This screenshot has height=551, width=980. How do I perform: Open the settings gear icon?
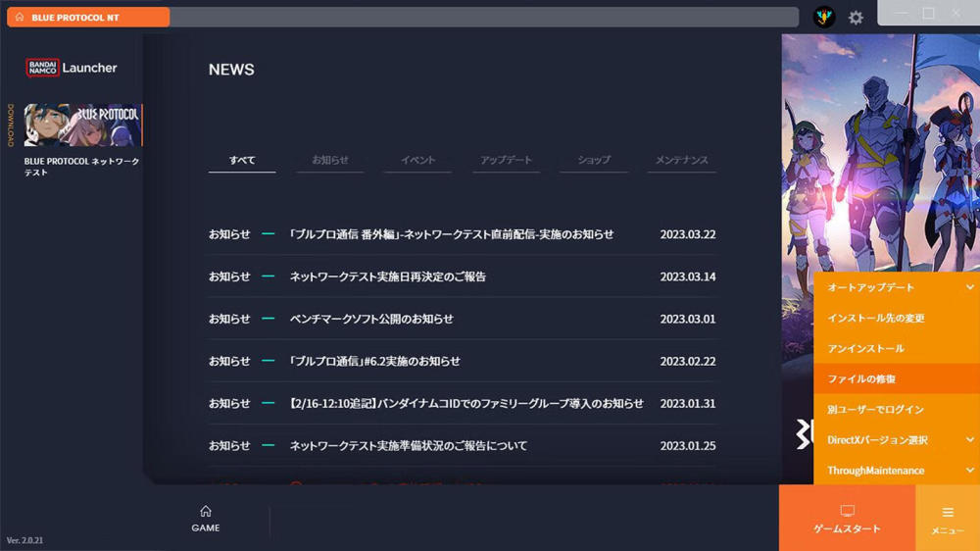pos(856,18)
